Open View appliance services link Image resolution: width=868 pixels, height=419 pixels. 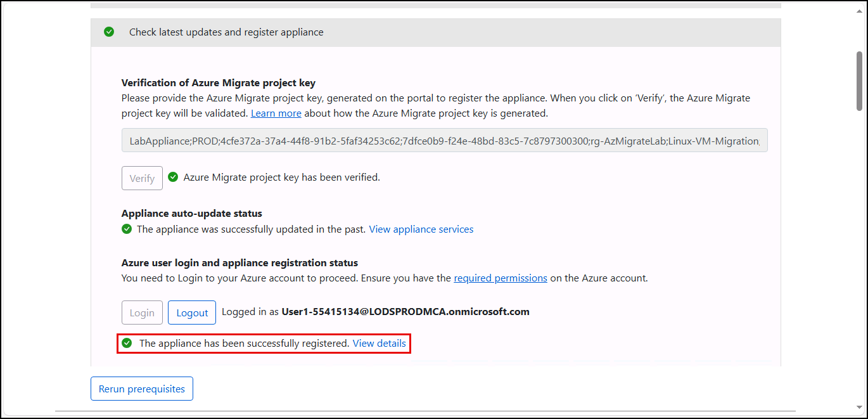[x=421, y=229]
